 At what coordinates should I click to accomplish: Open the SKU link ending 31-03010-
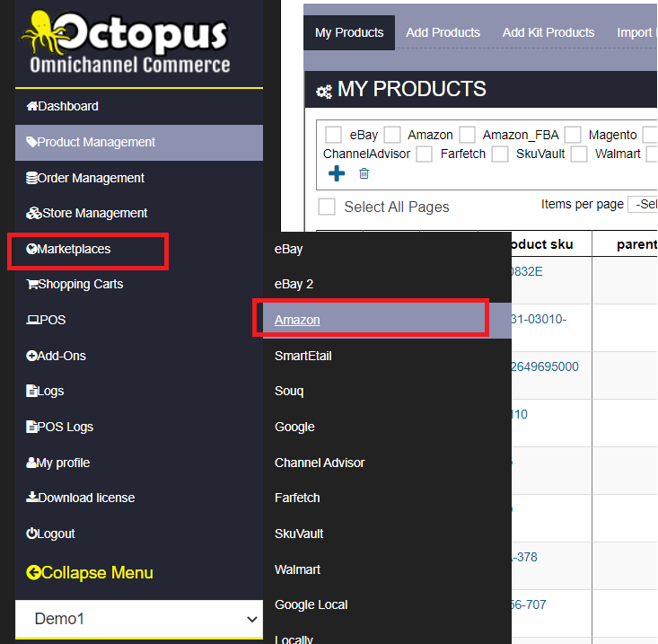pyautogui.click(x=539, y=319)
